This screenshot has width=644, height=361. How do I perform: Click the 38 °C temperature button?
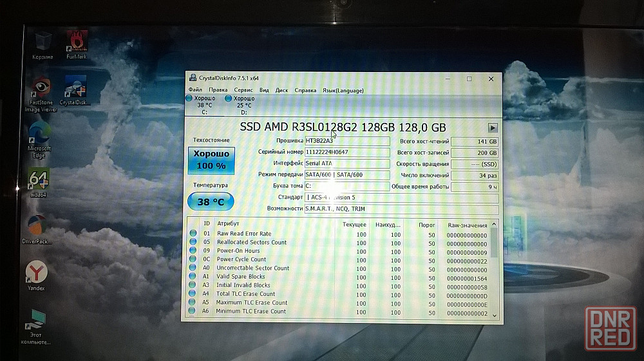coord(211,201)
